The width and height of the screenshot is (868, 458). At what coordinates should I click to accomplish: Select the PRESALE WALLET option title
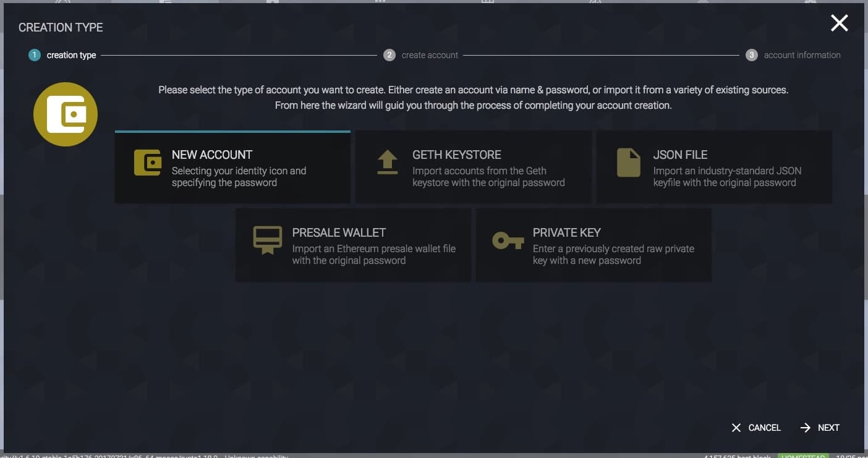[339, 232]
